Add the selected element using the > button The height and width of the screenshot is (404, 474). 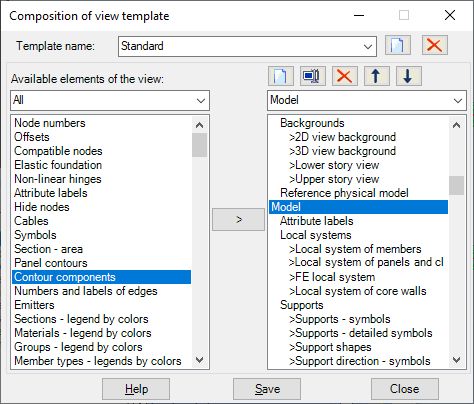coord(239,219)
